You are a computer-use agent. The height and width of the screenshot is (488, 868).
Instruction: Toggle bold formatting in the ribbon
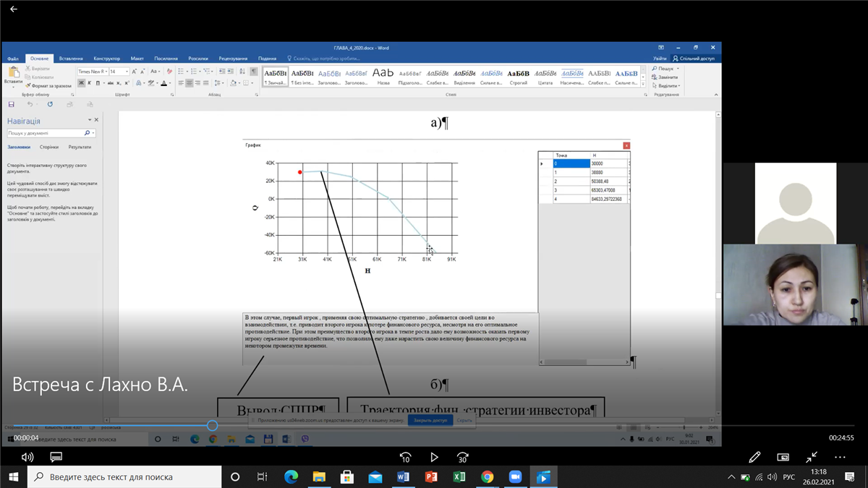(81, 83)
